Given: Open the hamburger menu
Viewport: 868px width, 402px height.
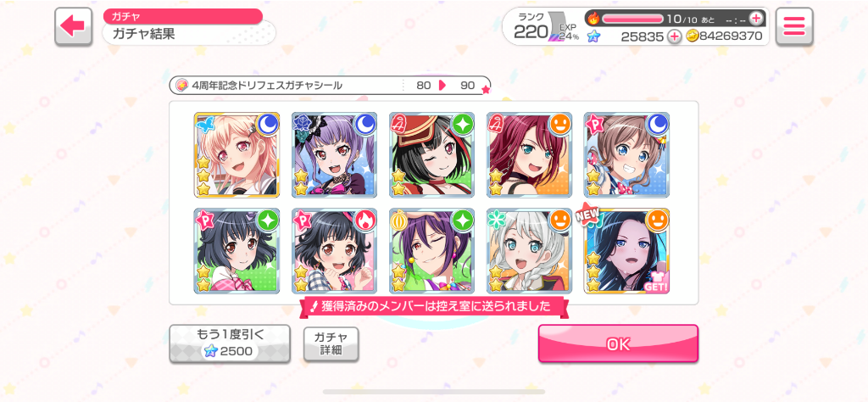Looking at the screenshot, I should pos(793,26).
